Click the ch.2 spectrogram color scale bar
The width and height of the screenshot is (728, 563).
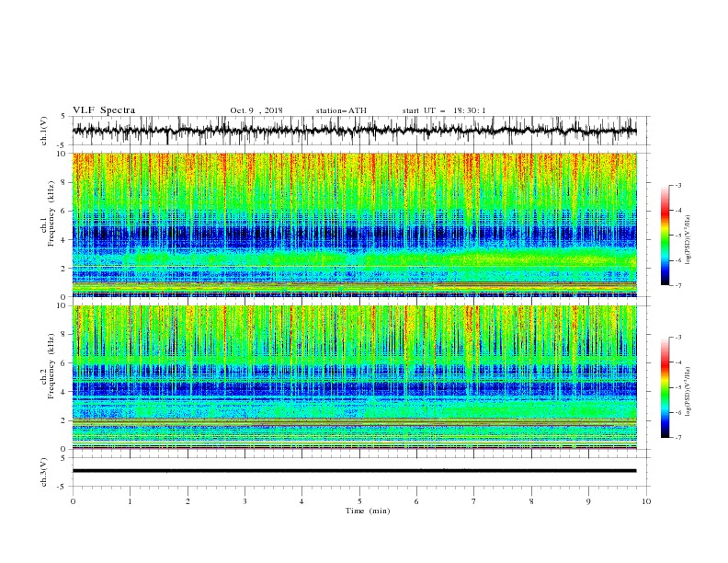tap(665, 387)
